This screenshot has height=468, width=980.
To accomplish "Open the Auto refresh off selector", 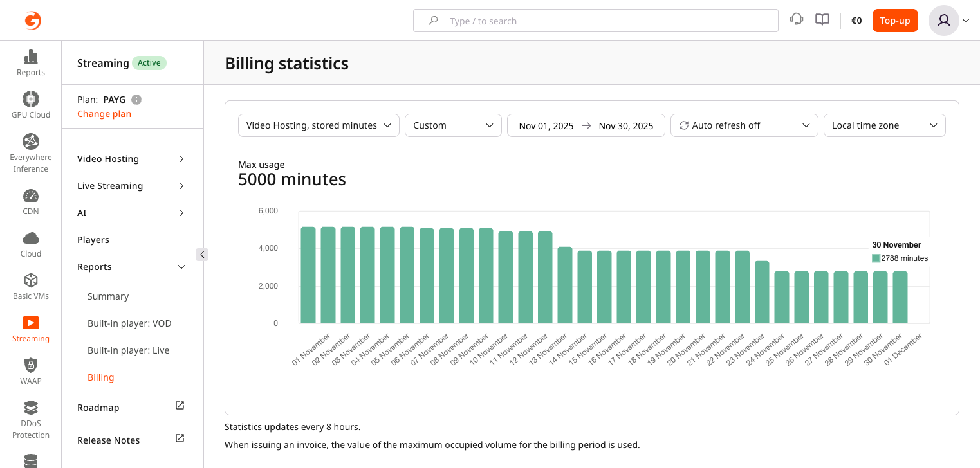I will tap(744, 125).
